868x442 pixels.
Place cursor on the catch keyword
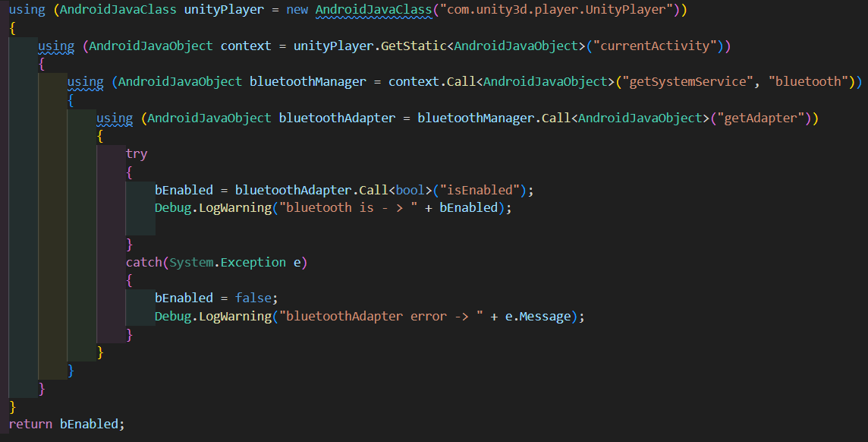coord(143,262)
